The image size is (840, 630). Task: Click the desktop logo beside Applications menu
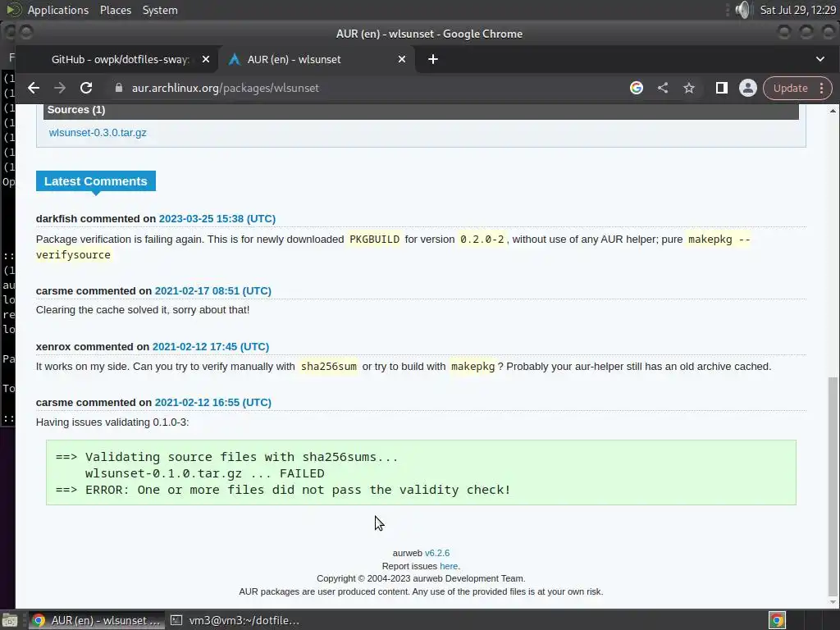tap(15, 10)
